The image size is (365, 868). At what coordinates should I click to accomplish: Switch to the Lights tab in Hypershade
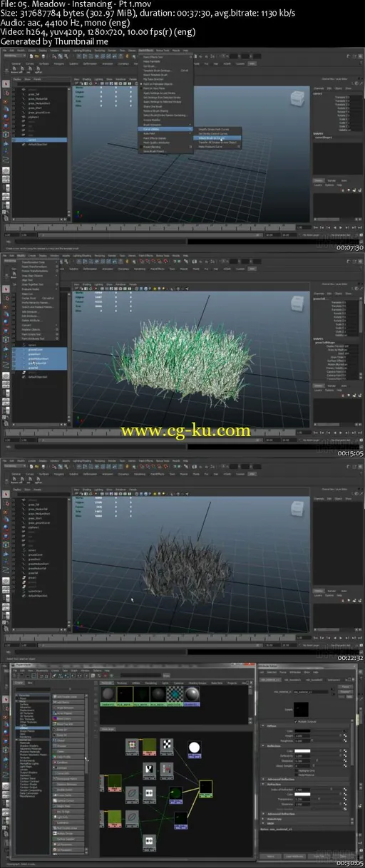[x=165, y=682]
